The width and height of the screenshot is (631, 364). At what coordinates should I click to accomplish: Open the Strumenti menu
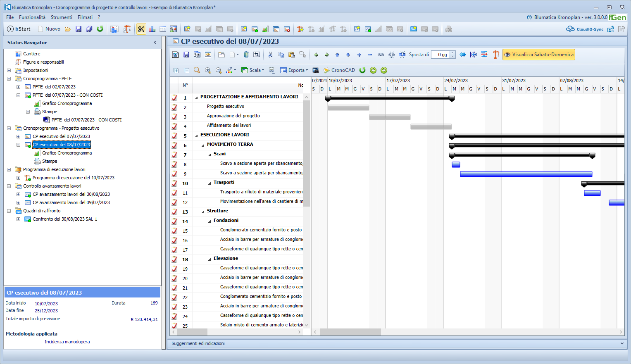pos(62,17)
